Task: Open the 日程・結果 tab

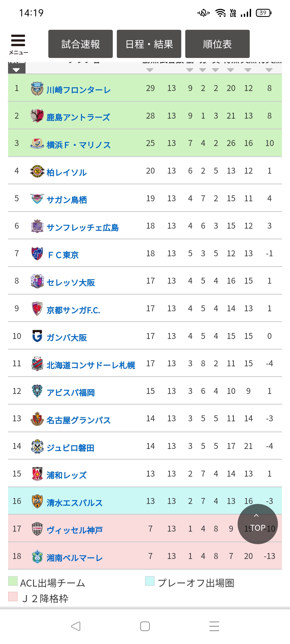Action: (x=149, y=44)
